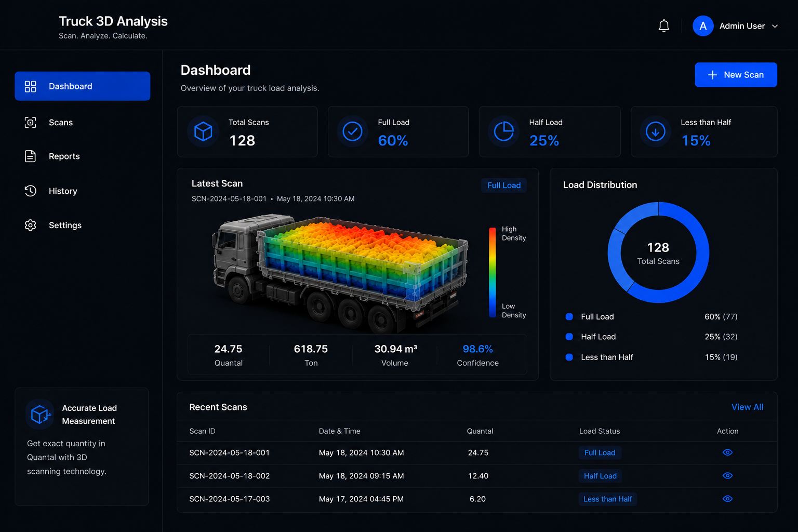798x532 pixels.
Task: Click the Accurate Load Measurement promo card text
Action: 66,457
